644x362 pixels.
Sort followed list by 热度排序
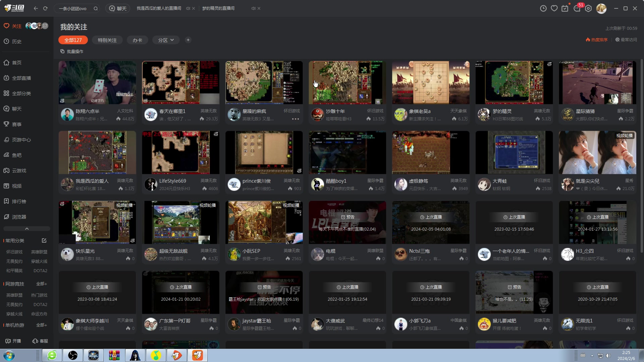(x=597, y=40)
